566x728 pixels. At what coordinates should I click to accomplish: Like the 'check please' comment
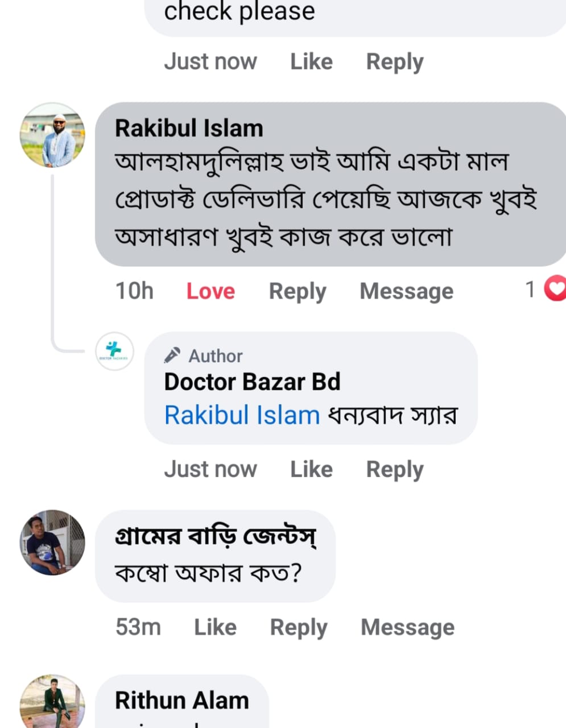pos(311,61)
